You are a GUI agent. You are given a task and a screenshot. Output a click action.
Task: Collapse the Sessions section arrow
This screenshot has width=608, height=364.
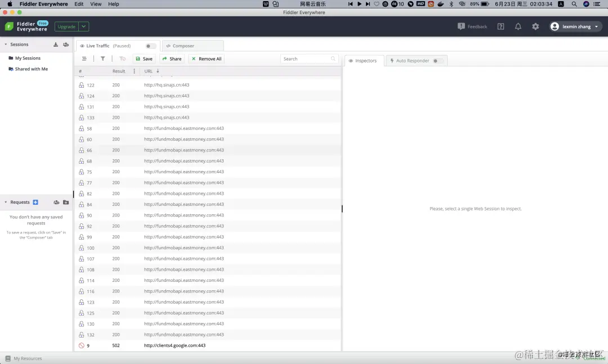click(6, 44)
